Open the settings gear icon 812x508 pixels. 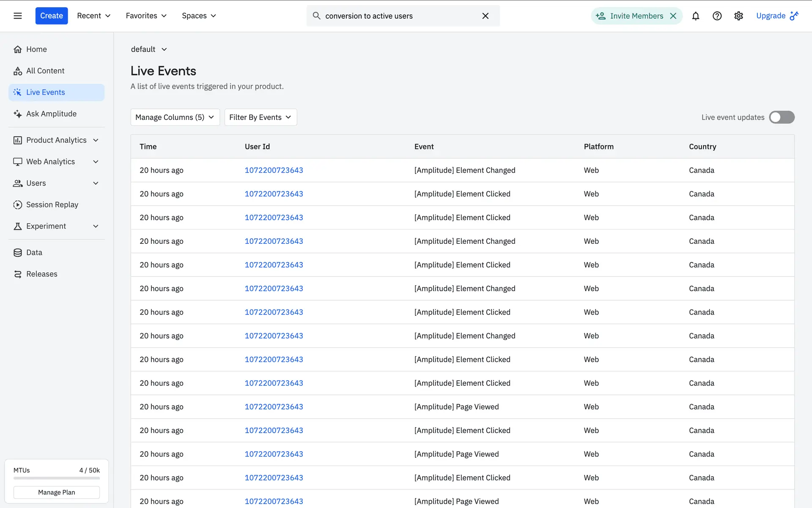click(x=738, y=16)
